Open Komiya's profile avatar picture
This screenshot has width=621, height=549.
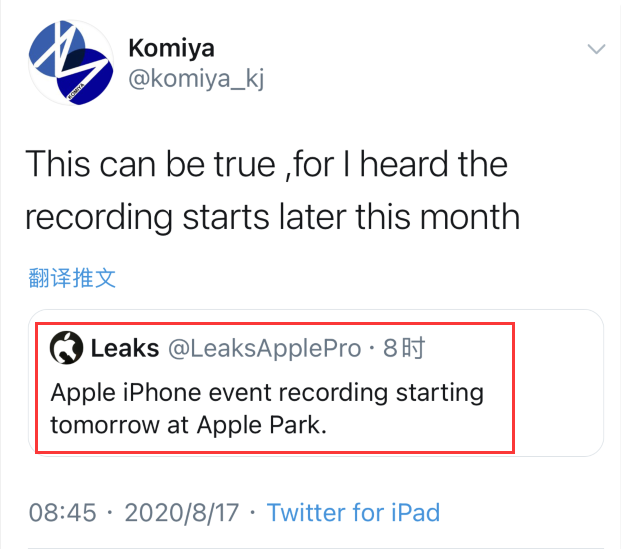coord(68,63)
